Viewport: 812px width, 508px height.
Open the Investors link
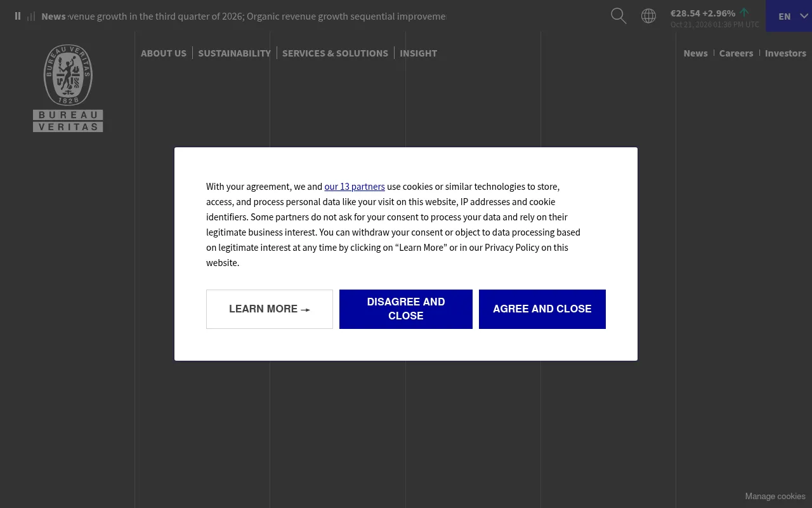click(x=785, y=53)
